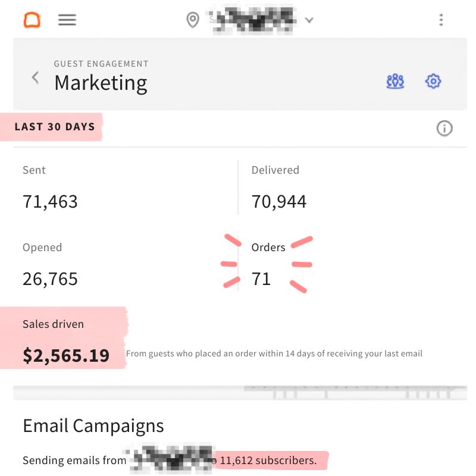Screen dimensions: 476x476
Task: Click the 11,612 subscribers text
Action: (268, 461)
